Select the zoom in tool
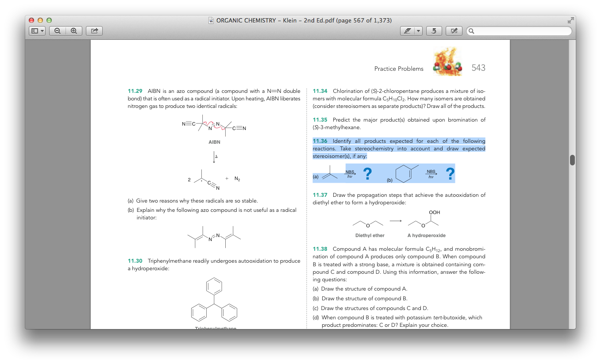 pyautogui.click(x=73, y=31)
